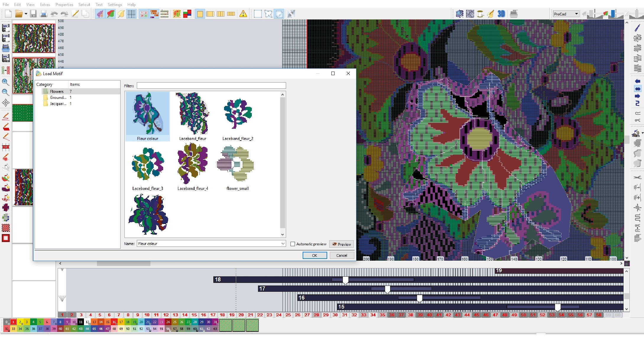The height and width of the screenshot is (353, 644).
Task: Pick black color swatch 11
Action: tap(81, 322)
